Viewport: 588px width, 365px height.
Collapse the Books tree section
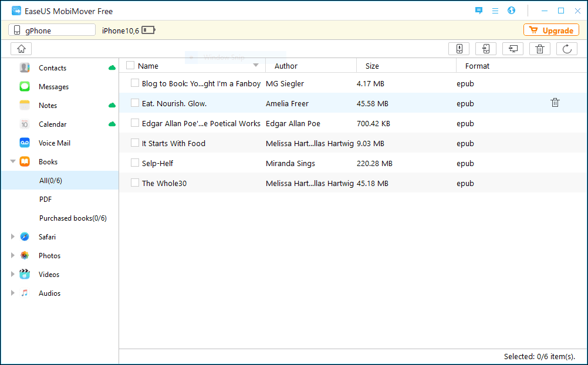tap(12, 162)
